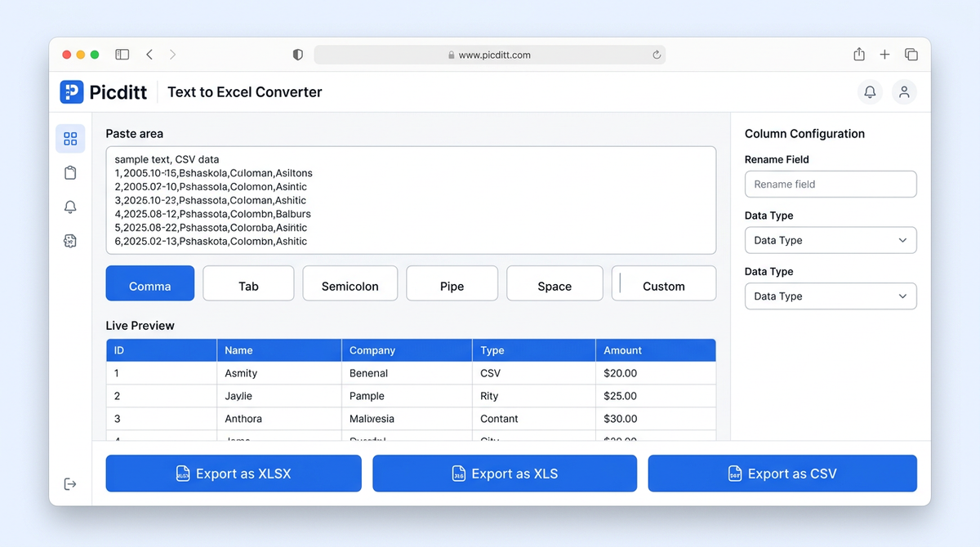Select the Anthora name cell
Image resolution: width=980 pixels, height=547 pixels.
click(279, 419)
